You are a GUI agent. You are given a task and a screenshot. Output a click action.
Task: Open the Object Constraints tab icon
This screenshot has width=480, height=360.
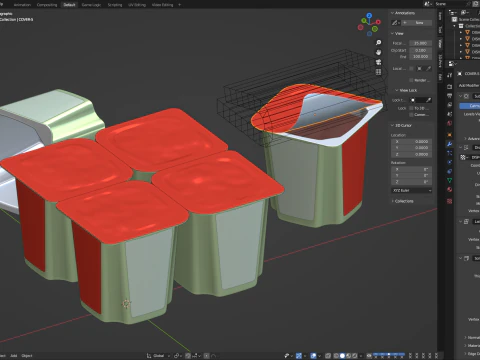(x=450, y=171)
